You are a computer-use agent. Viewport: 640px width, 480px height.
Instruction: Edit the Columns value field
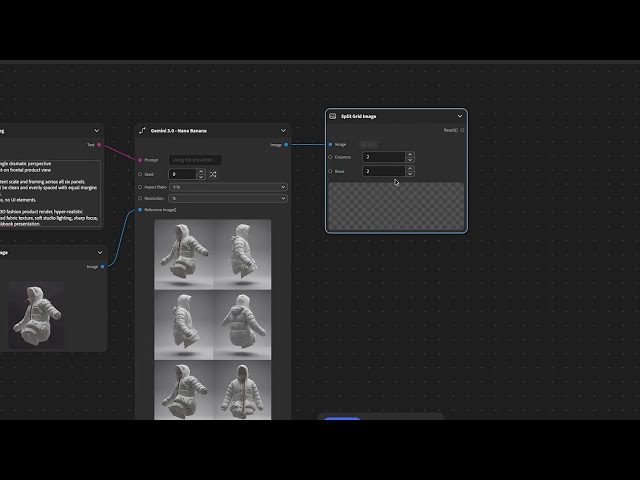coord(384,157)
